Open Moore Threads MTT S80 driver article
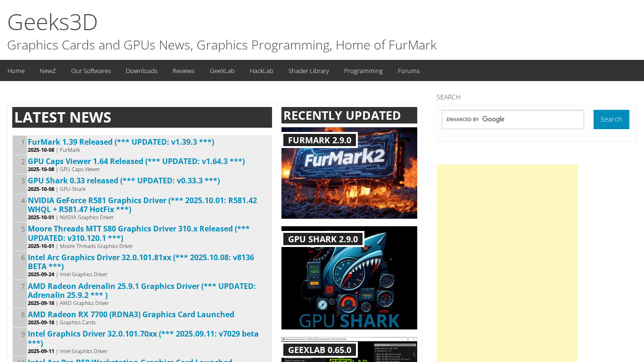This screenshot has height=362, width=644. coord(139,233)
